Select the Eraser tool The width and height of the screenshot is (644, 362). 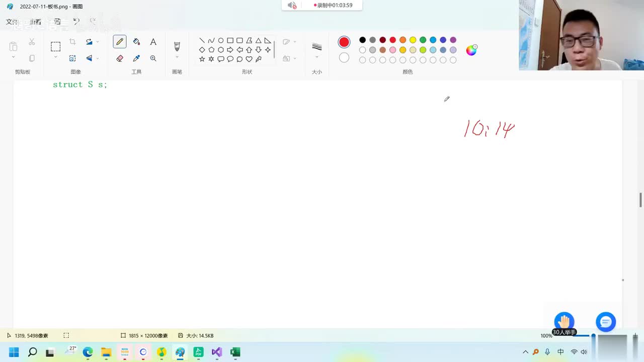tap(120, 58)
